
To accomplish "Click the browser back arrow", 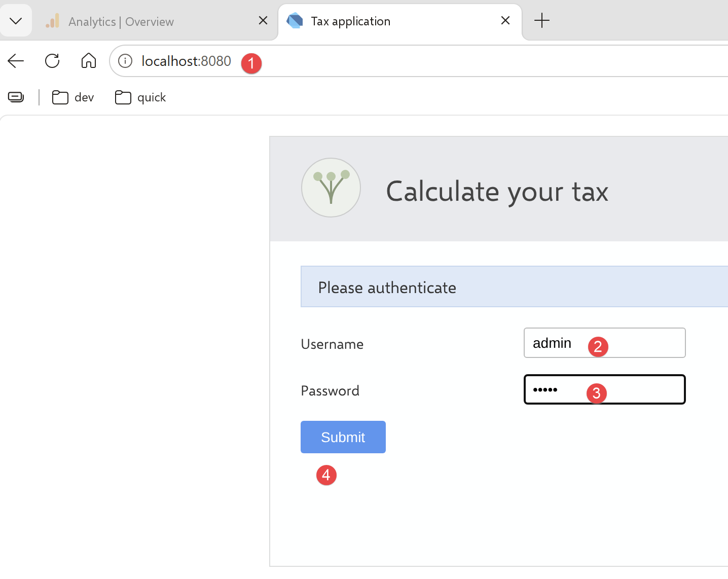I will [x=16, y=61].
